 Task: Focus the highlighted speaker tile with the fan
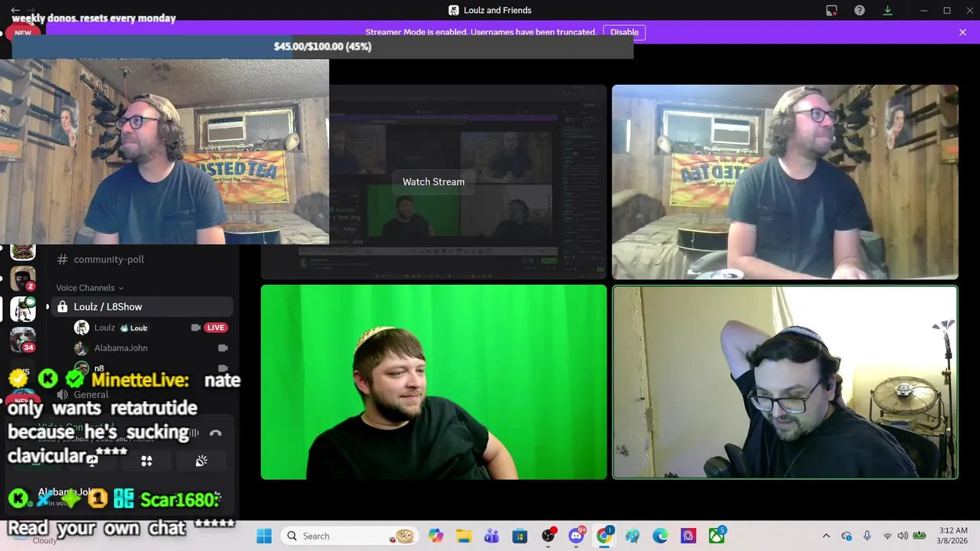785,382
